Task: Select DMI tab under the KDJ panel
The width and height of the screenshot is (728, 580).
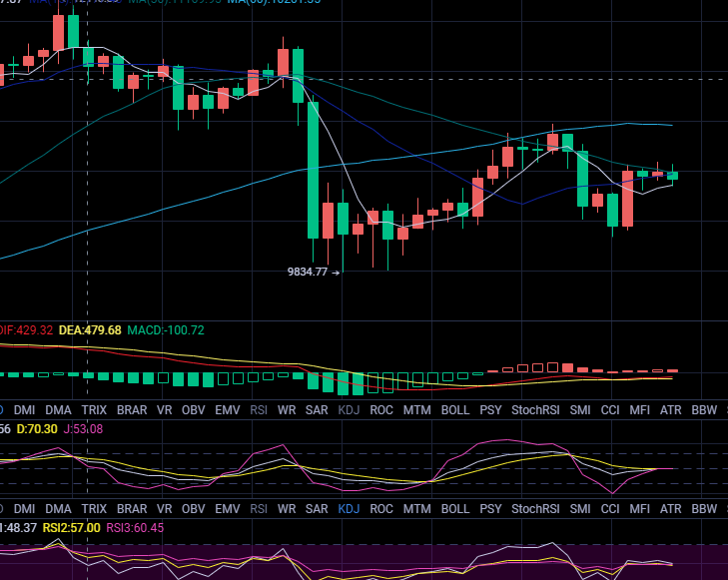Action: (25, 508)
